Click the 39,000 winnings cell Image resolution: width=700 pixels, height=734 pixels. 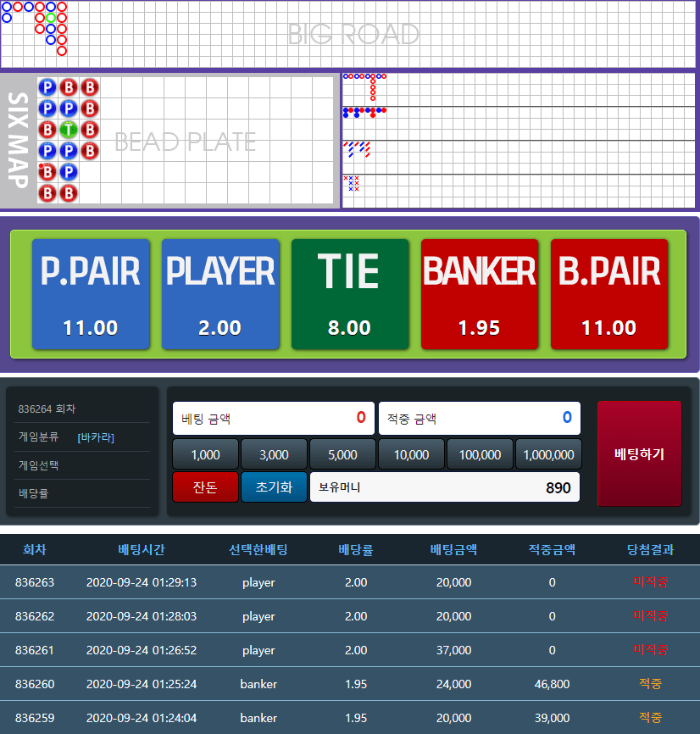pyautogui.click(x=553, y=718)
